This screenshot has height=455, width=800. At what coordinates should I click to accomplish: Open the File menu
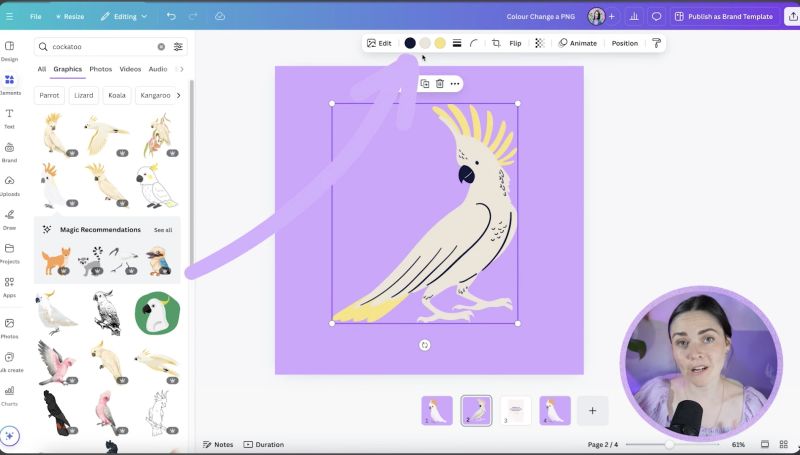tap(35, 16)
